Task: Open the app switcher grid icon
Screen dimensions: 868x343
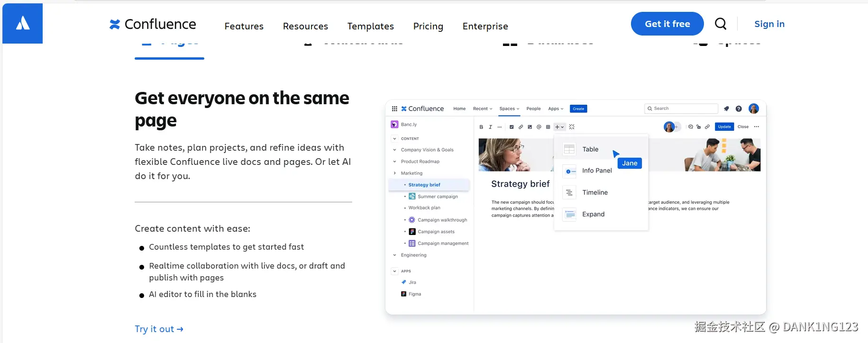Action: [394, 108]
